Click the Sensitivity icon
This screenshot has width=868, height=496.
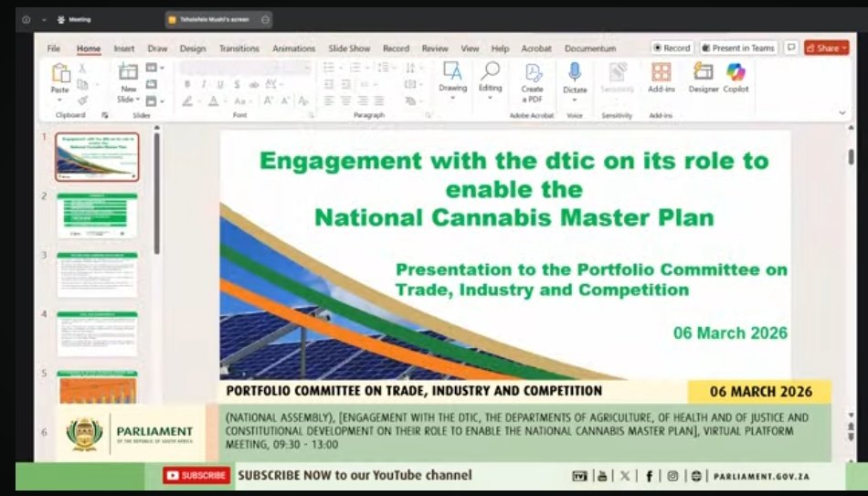pos(617,72)
